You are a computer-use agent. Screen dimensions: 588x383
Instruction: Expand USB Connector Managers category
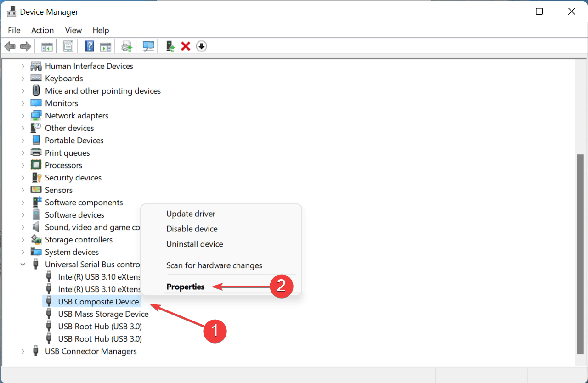(x=23, y=351)
